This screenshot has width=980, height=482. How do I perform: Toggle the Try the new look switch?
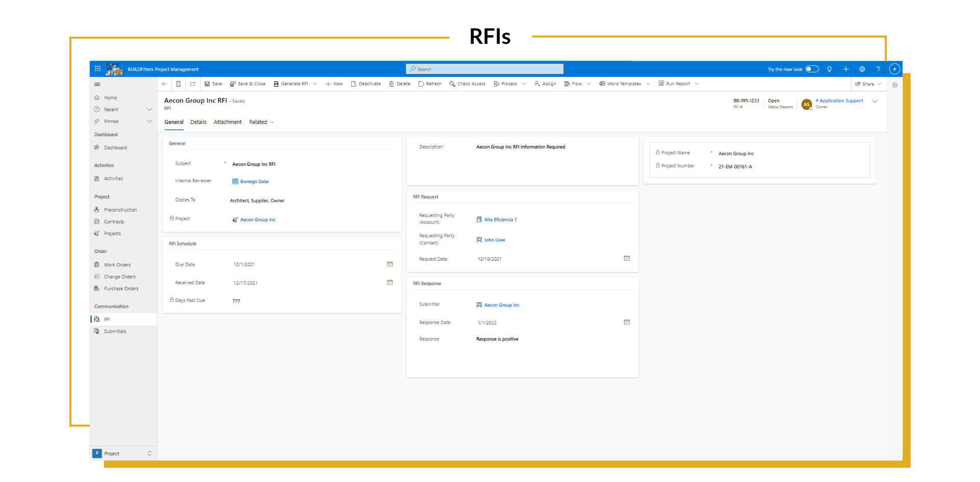point(811,69)
